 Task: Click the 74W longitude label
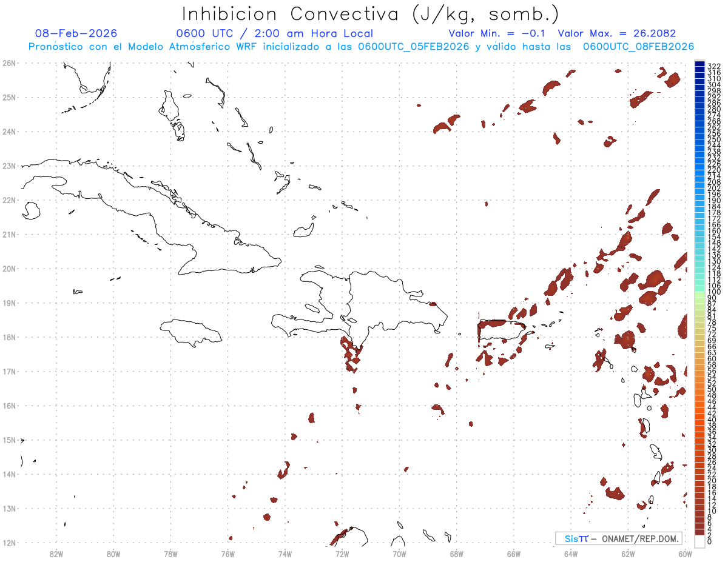click(x=285, y=554)
